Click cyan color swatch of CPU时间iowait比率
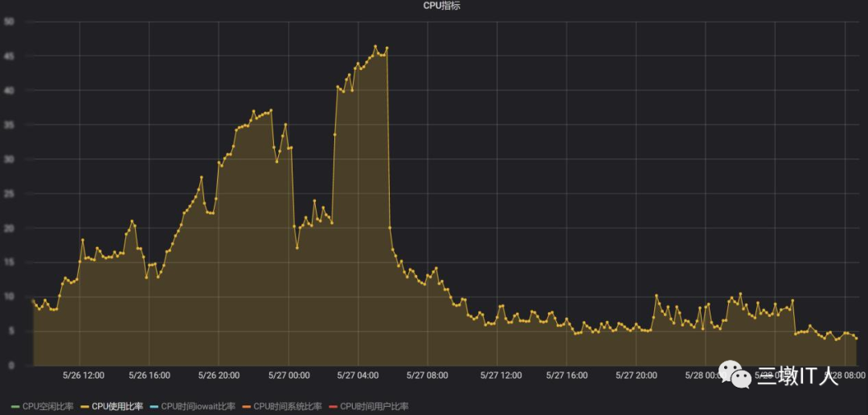The width and height of the screenshot is (868, 415). tap(154, 407)
